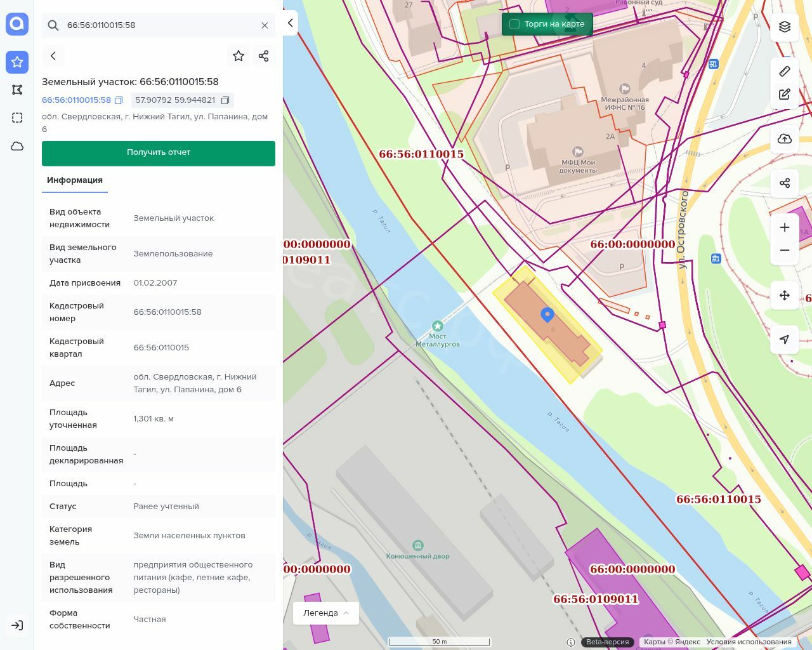Expand the Легенда panel
This screenshot has width=812, height=650.
click(326, 613)
